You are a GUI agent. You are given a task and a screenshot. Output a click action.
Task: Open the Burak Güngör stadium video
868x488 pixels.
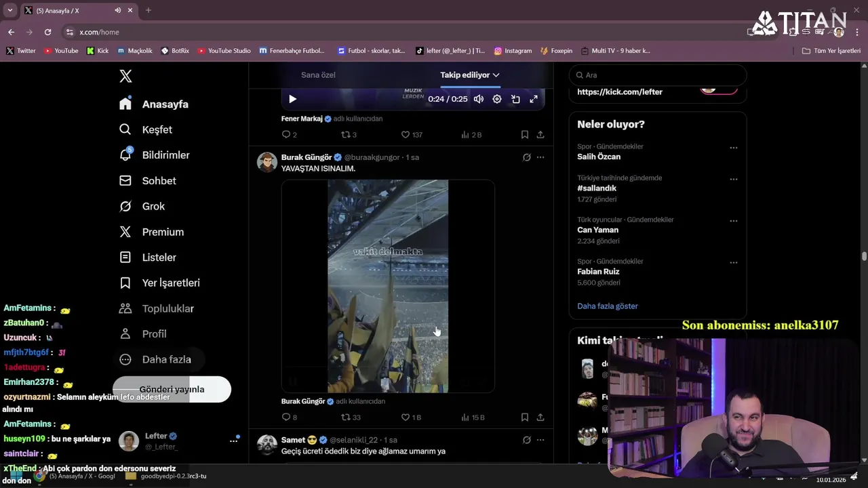click(388, 286)
